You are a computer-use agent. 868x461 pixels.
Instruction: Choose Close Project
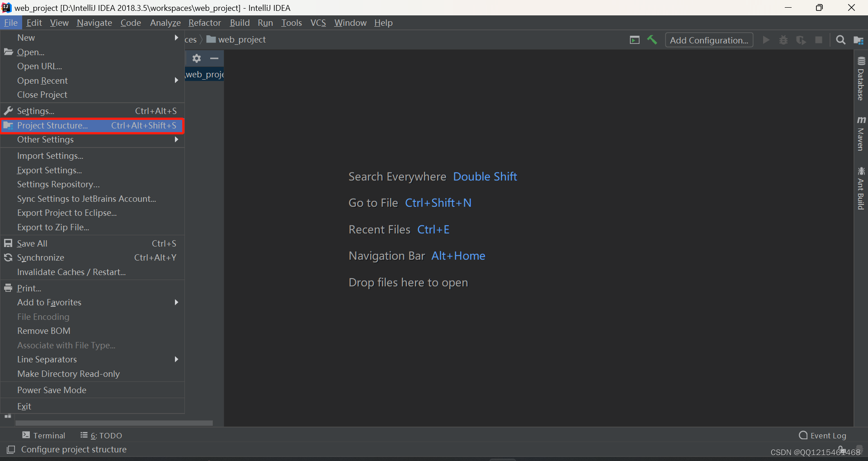coord(92,95)
